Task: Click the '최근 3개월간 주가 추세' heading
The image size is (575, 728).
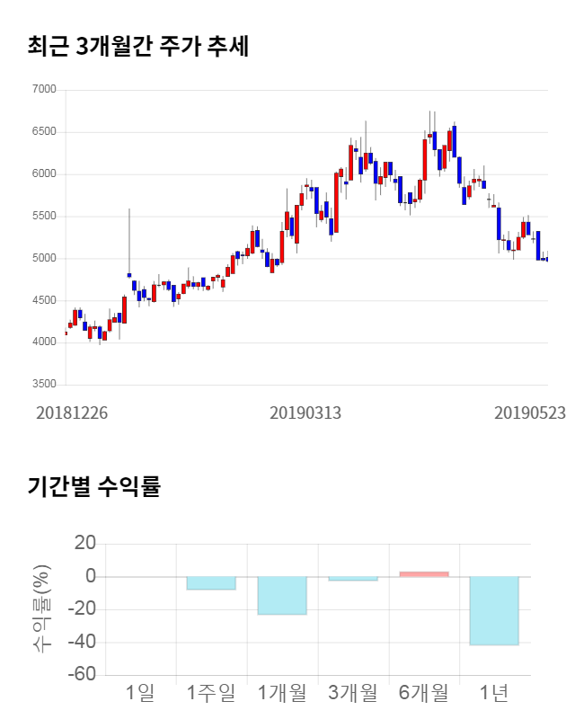Action: click(x=138, y=46)
